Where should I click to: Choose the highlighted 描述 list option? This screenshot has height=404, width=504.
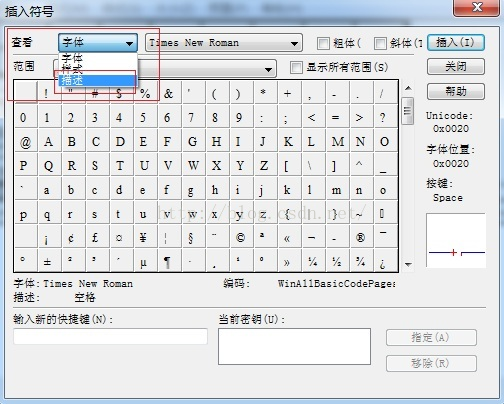(x=97, y=80)
